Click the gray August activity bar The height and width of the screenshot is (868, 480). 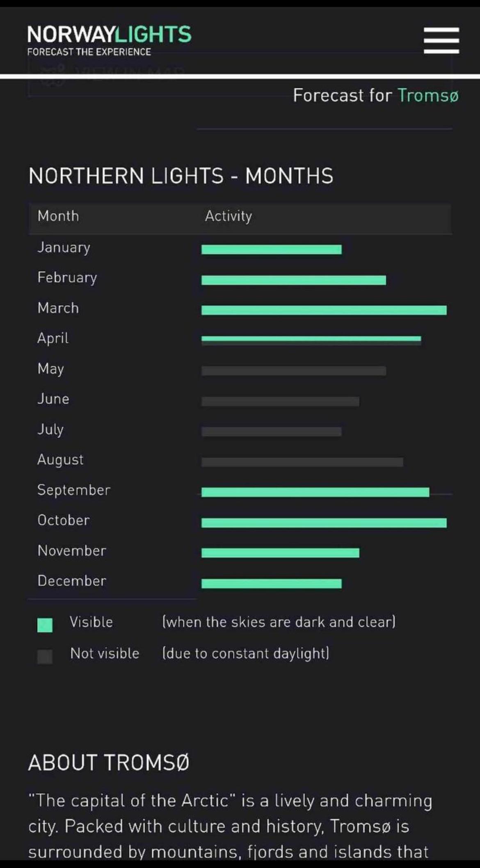pyautogui.click(x=302, y=462)
